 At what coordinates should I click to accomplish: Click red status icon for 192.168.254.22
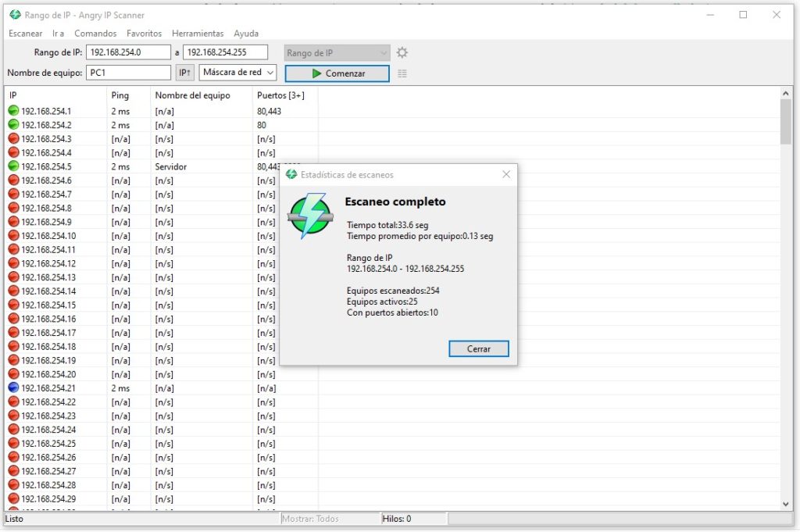13,402
